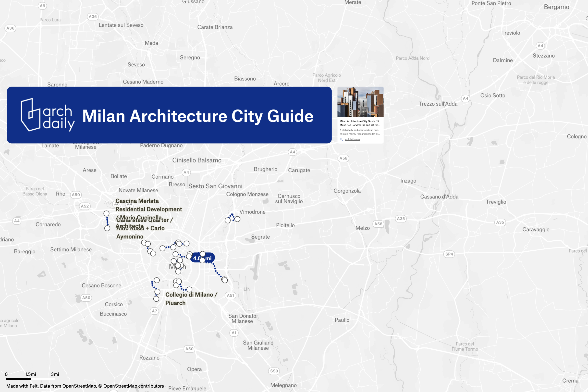This screenshot has width=588, height=392.
Task: Select the 4.6 mi distance label
Action: 202,258
